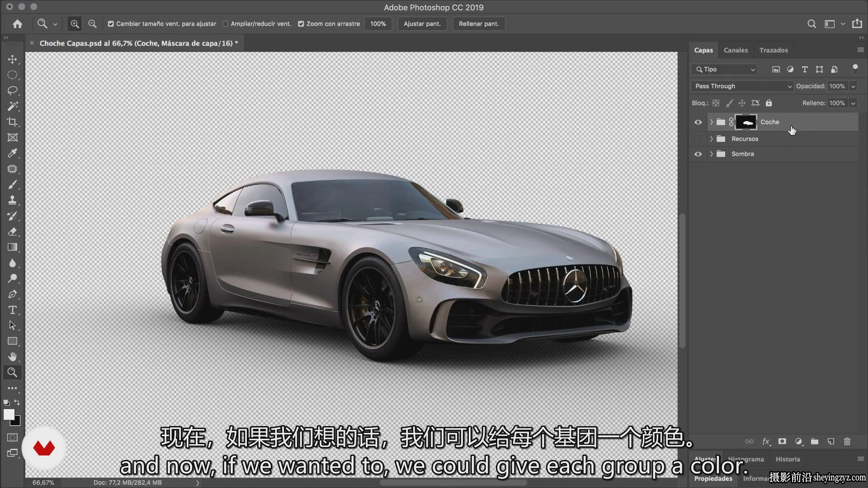
Task: Open the Historia panel tab
Action: pos(788,459)
